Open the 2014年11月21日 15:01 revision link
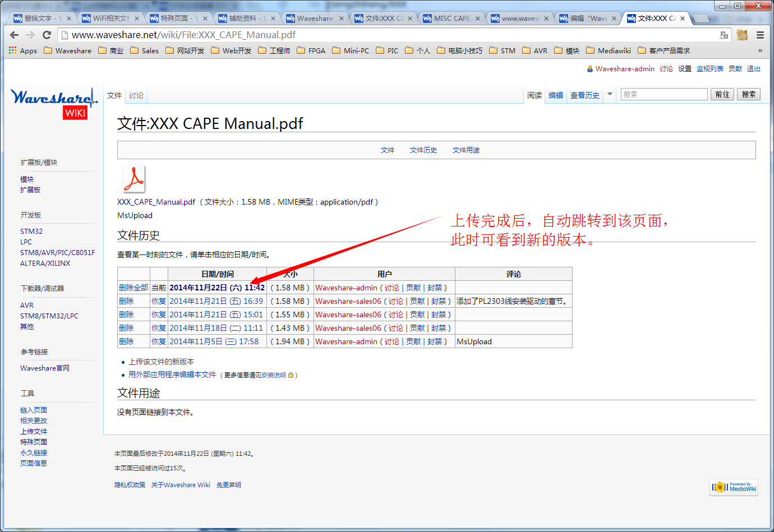Screen dimensions: 774x532 point(216,314)
